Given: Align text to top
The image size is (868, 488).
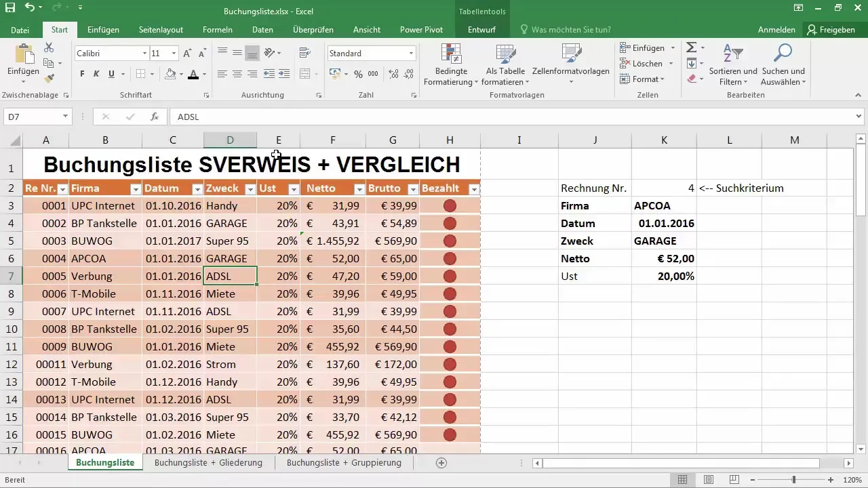Looking at the screenshot, I should coord(222,52).
